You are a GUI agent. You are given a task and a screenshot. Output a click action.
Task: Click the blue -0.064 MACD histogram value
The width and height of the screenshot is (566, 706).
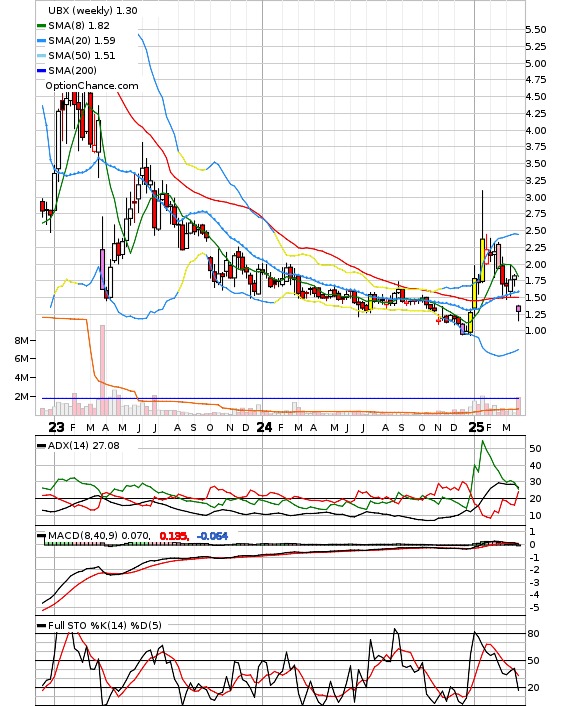[213, 536]
